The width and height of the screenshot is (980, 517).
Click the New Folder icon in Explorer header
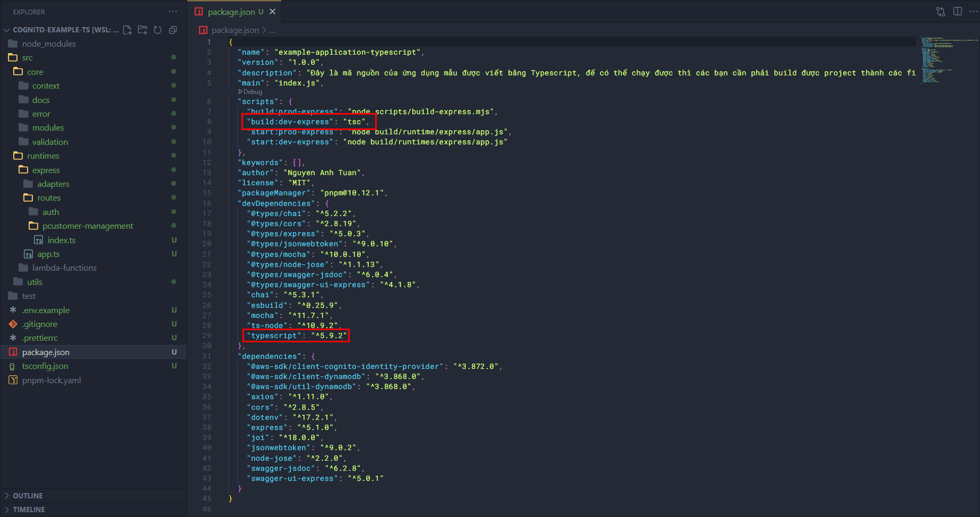[142, 30]
